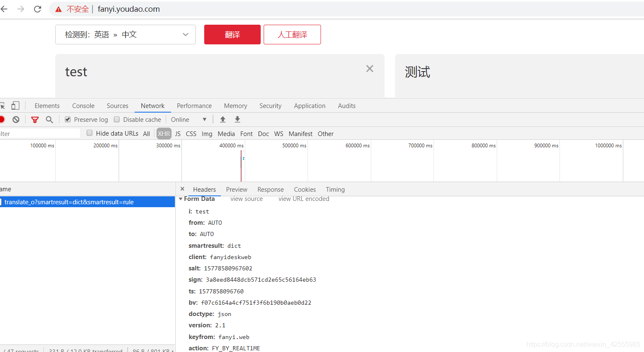Click the red 翻译 translate button
Screen dimensions: 644x352
coord(232,34)
